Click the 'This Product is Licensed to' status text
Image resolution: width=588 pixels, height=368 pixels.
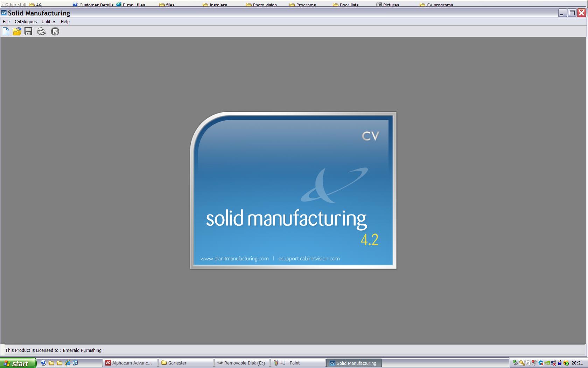(53, 350)
